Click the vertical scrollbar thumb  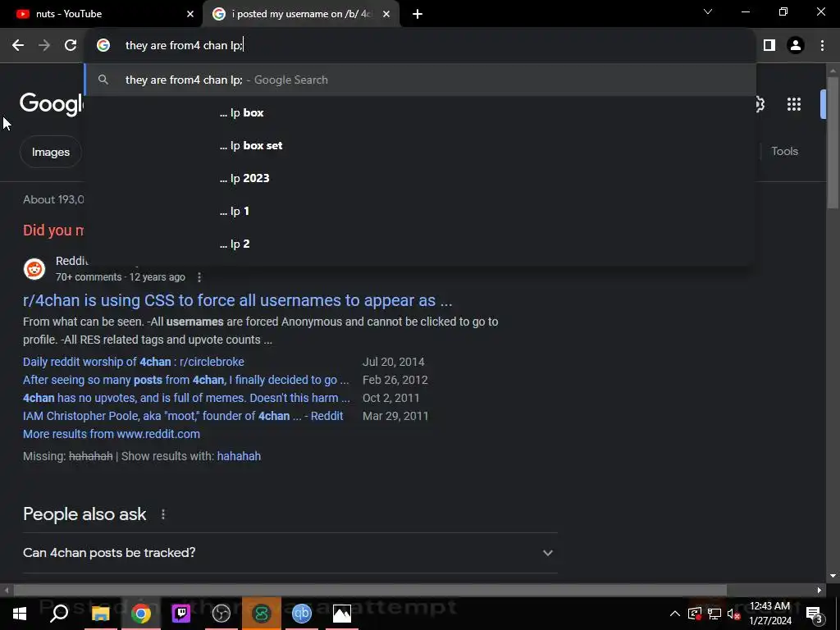coord(833,143)
